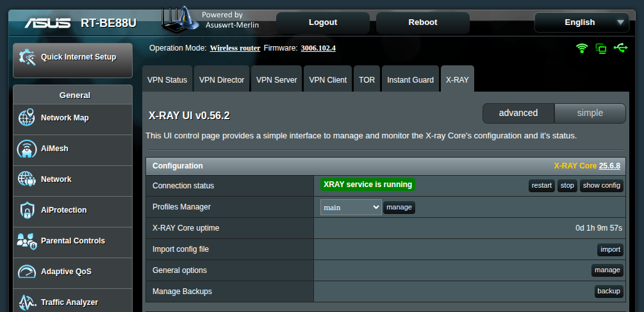
Task: Click the backup button
Action: tap(609, 291)
